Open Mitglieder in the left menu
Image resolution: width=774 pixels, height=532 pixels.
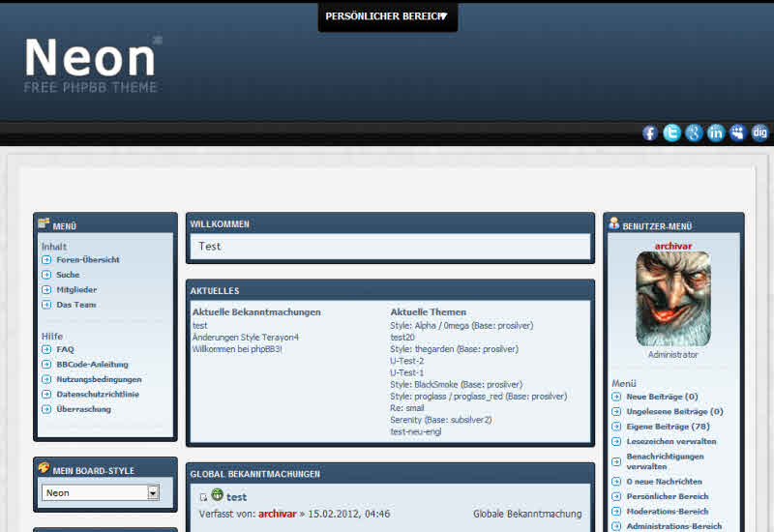click(x=76, y=290)
